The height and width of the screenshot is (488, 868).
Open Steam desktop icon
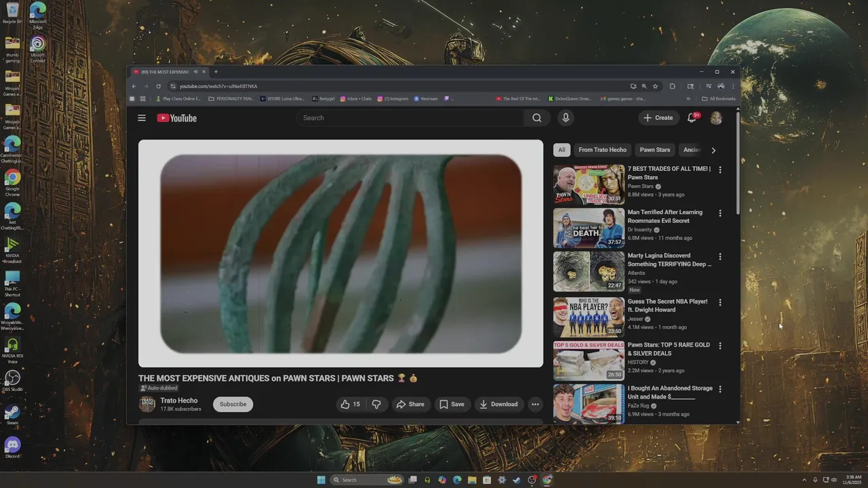tap(12, 414)
